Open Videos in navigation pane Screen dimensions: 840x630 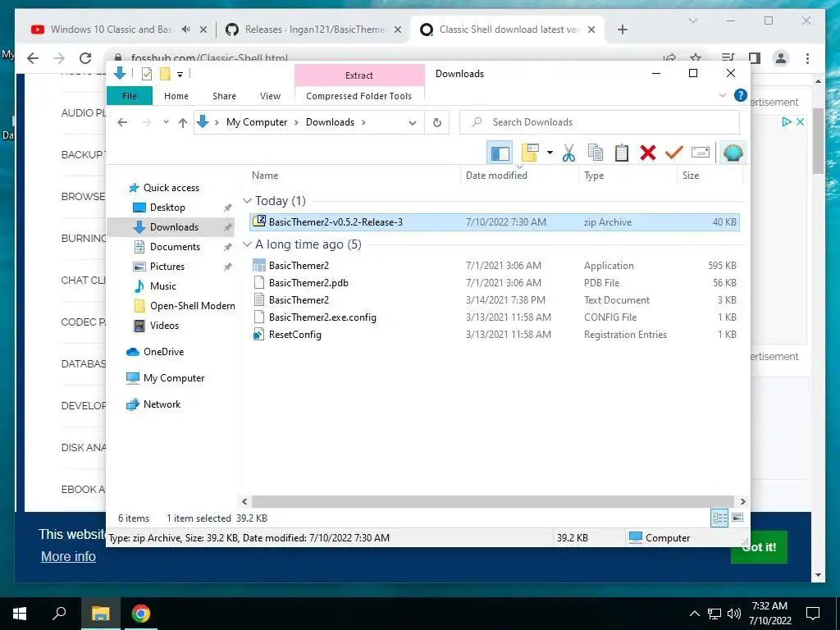[164, 326]
